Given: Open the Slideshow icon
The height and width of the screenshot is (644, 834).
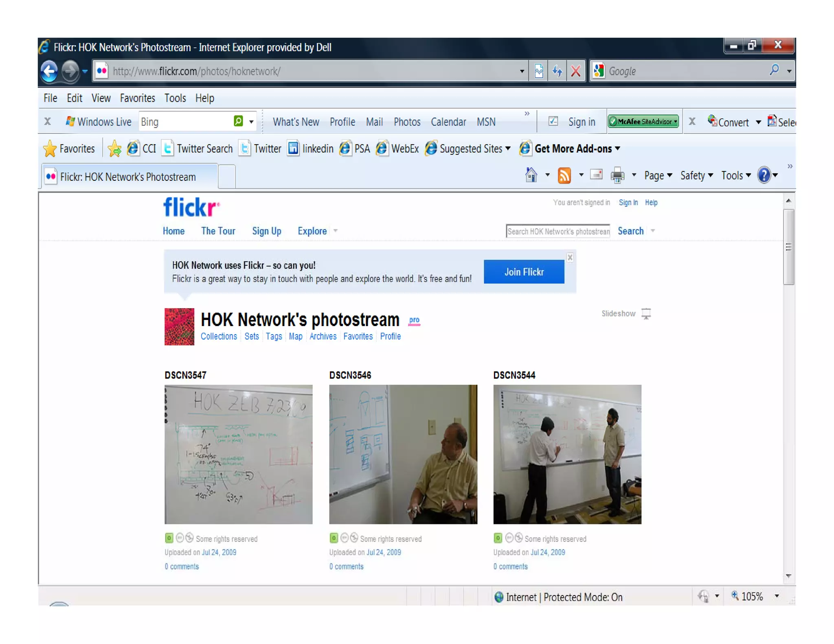Looking at the screenshot, I should 646,314.
